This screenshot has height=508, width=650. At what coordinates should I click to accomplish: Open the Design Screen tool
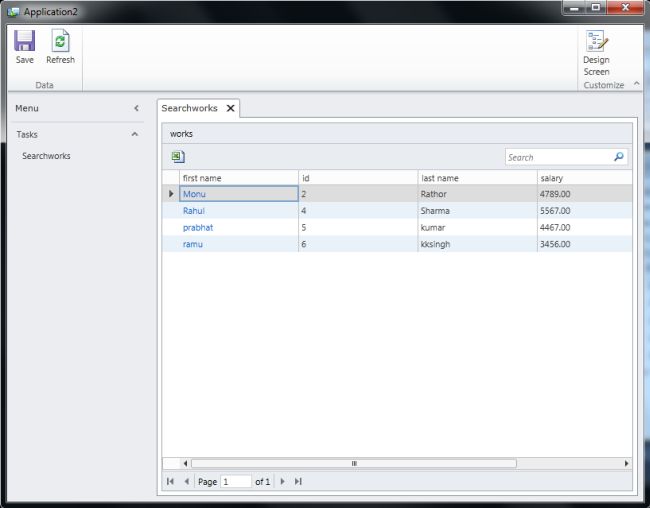click(x=596, y=53)
